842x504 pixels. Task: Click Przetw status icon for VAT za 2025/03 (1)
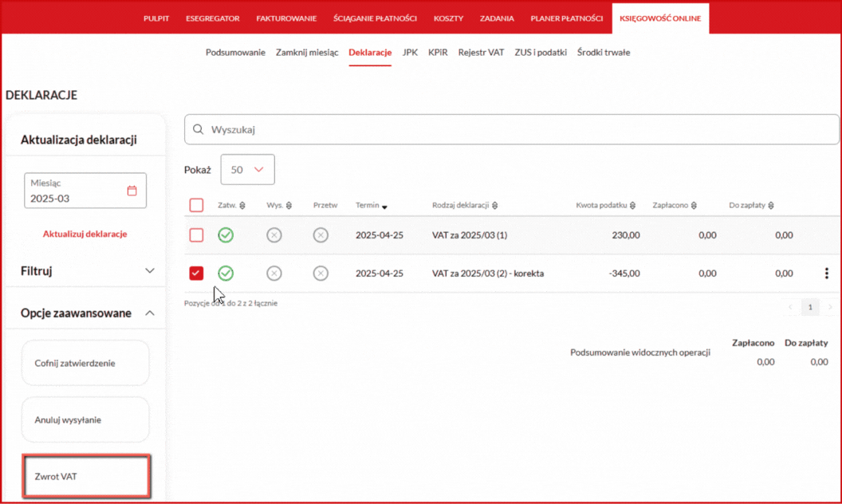321,235
